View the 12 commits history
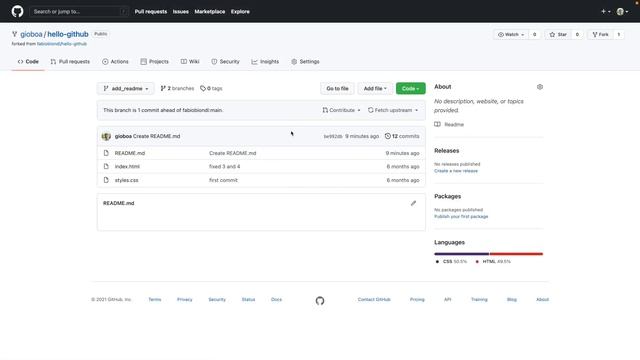The image size is (640, 360). [x=402, y=136]
